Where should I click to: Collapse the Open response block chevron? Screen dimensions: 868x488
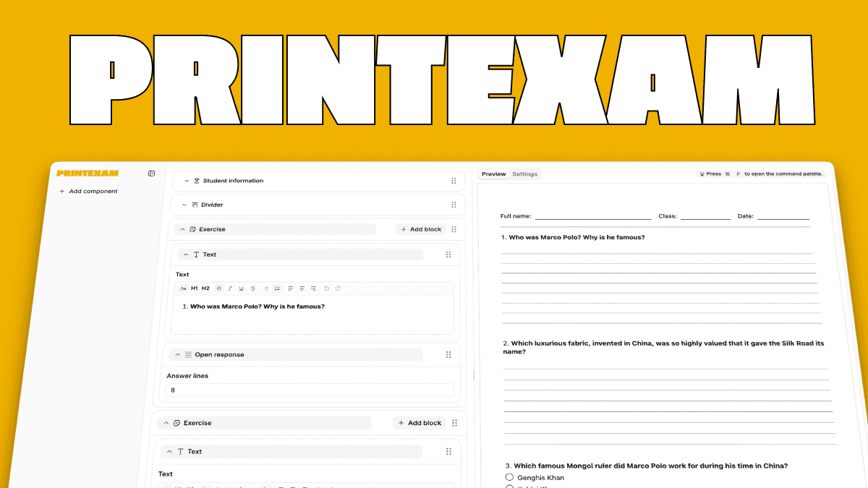coord(178,355)
